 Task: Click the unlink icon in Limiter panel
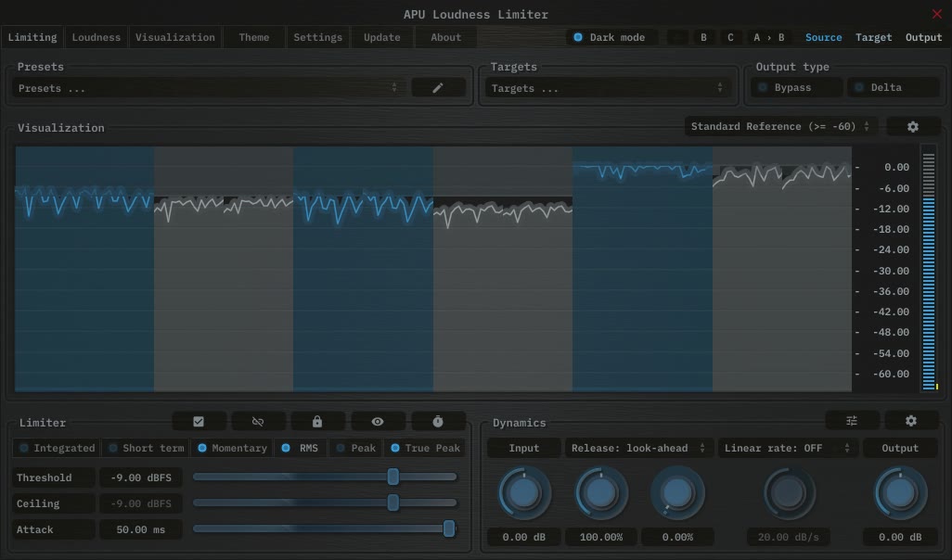pos(258,421)
